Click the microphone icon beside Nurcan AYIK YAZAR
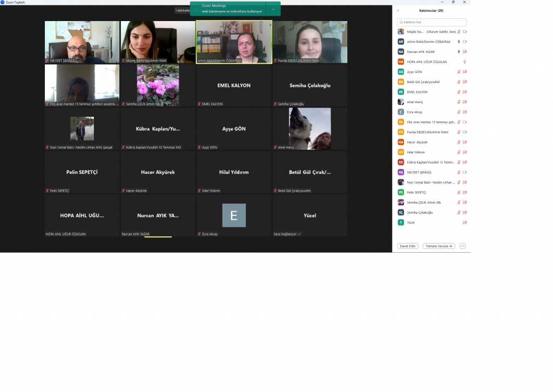This screenshot has width=553, height=392. pyautogui.click(x=458, y=52)
